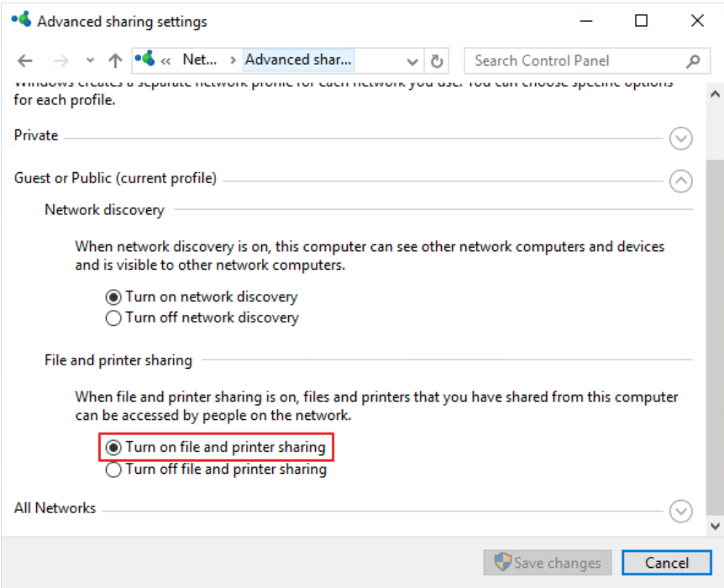Select Turn on network discovery
Image resolution: width=724 pixels, height=588 pixels.
[x=113, y=297]
